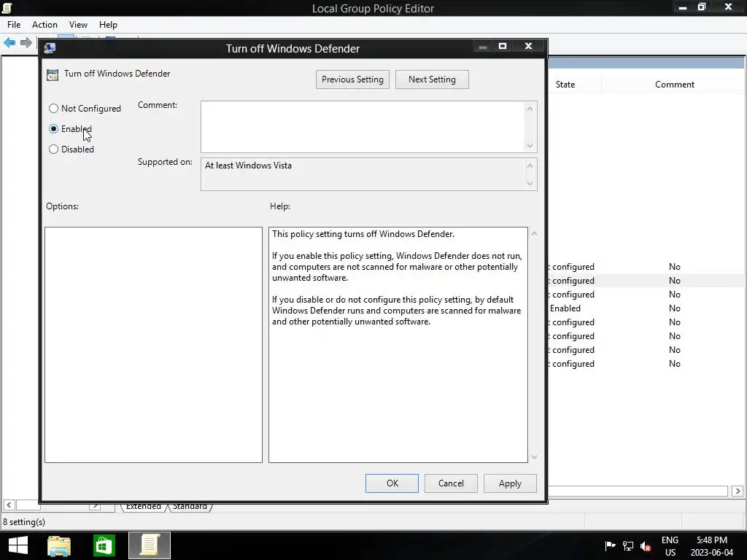The image size is (747, 560).
Task: Maximize the Turn off Windows Defender dialog
Action: click(x=503, y=46)
